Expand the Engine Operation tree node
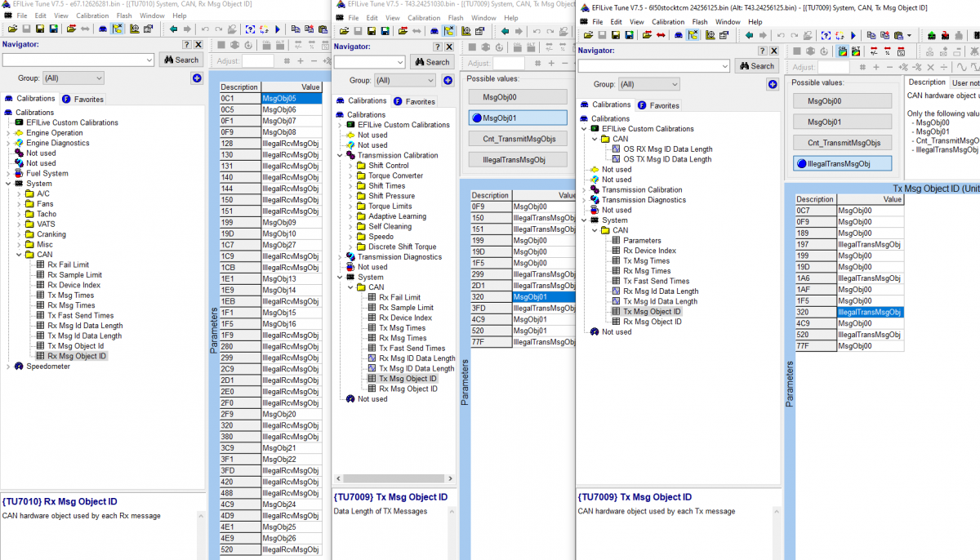 (x=8, y=133)
